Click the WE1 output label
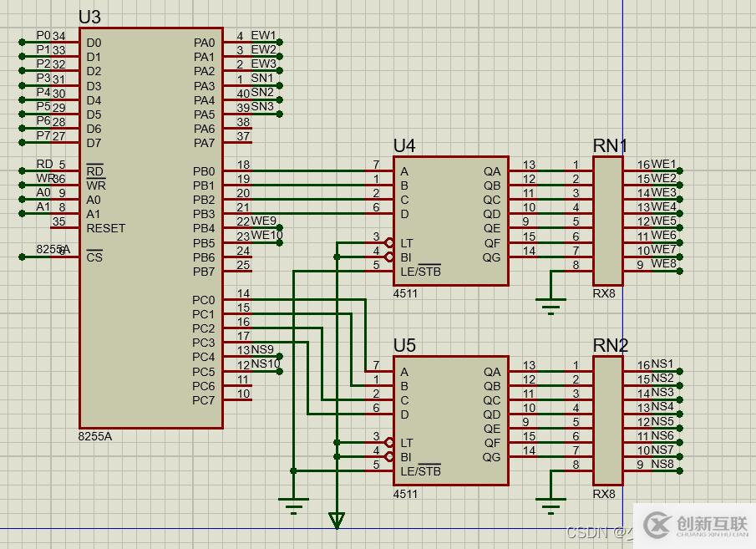756x549 pixels. point(663,164)
